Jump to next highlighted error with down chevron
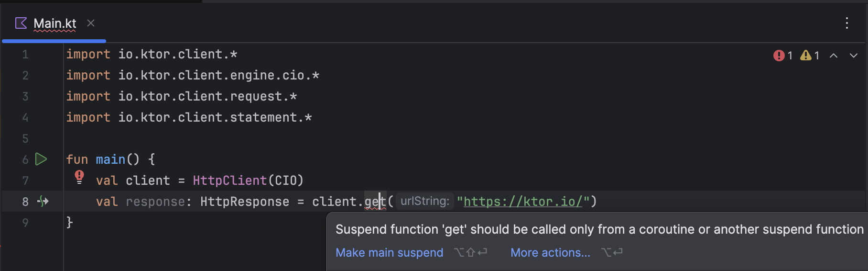Screen dimensions: 868x271 [x=854, y=56]
